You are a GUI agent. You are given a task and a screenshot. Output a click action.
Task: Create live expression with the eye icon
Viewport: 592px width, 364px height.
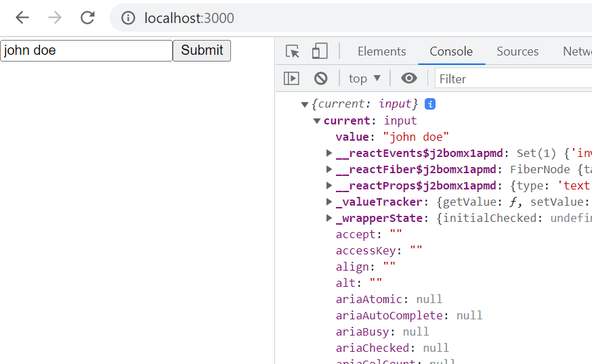coord(409,78)
